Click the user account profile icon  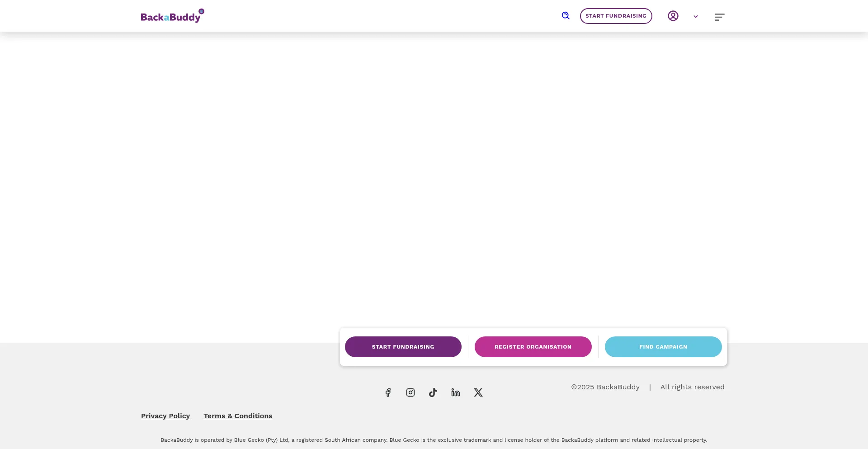[x=673, y=16]
